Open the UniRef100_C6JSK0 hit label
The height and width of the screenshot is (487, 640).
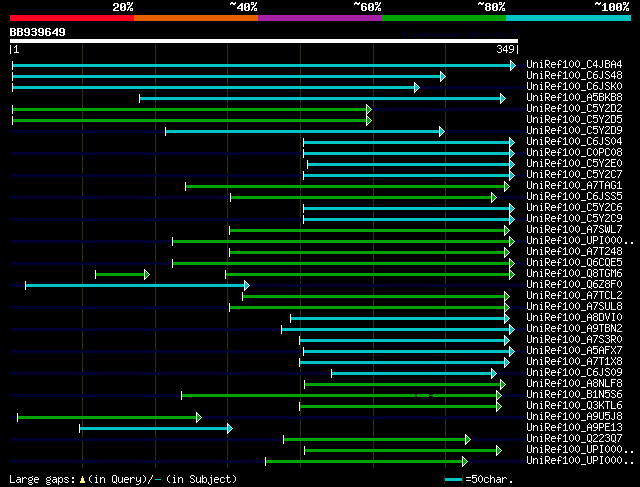[x=574, y=87]
